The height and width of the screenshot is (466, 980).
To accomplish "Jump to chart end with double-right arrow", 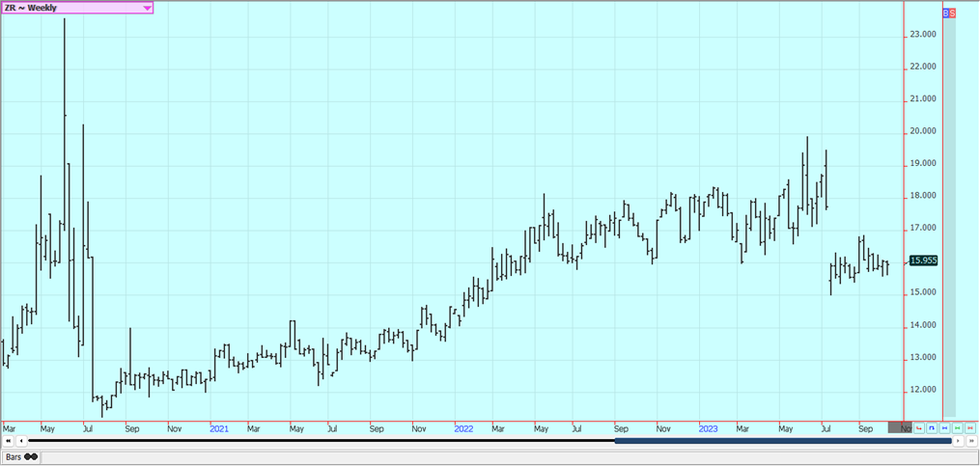I will click(x=971, y=441).
